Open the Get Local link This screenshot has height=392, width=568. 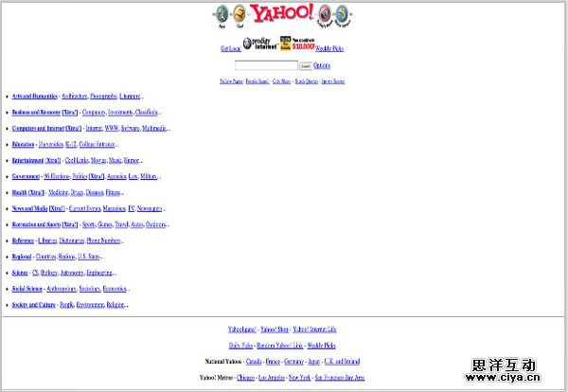[231, 48]
